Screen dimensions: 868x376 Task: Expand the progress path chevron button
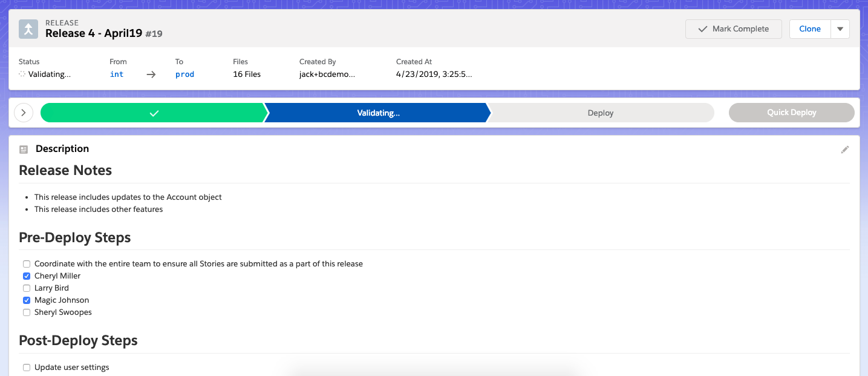pos(23,113)
